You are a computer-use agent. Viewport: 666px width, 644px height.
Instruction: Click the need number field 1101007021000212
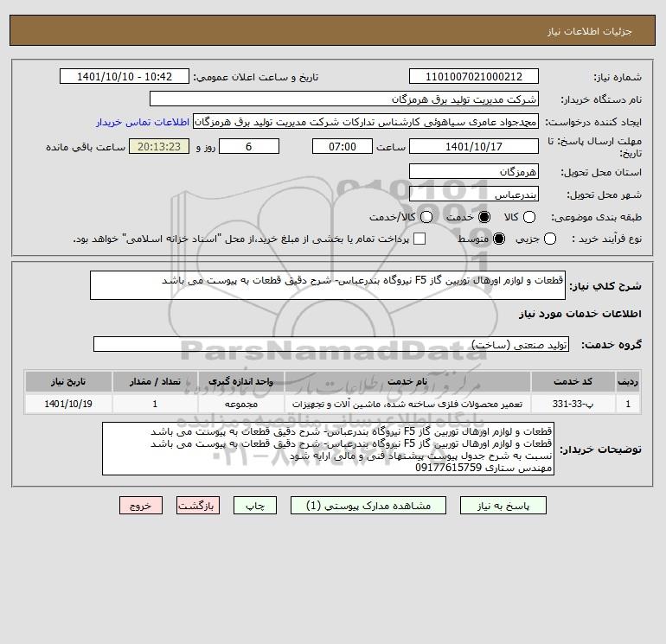474,76
